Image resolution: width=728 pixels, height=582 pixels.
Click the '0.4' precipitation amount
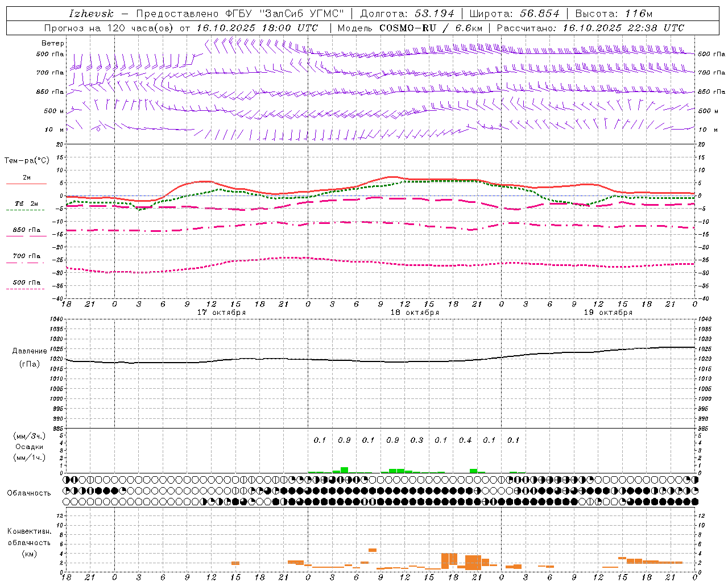465,440
